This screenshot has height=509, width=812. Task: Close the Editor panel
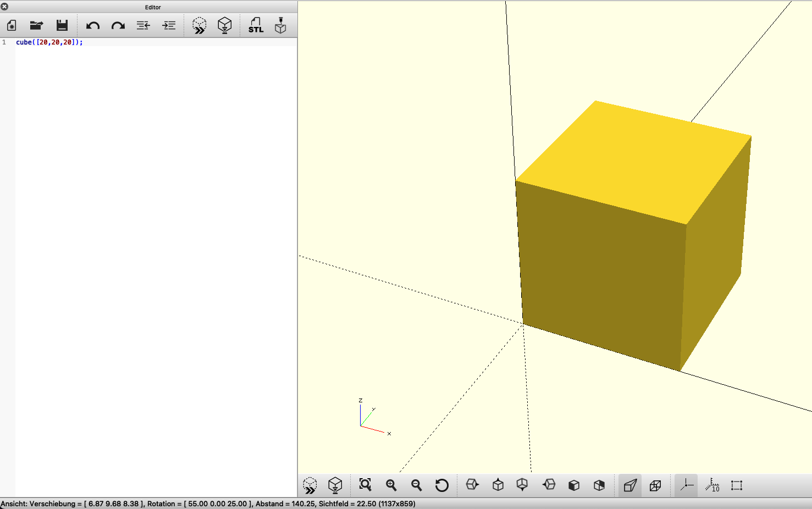pos(4,7)
